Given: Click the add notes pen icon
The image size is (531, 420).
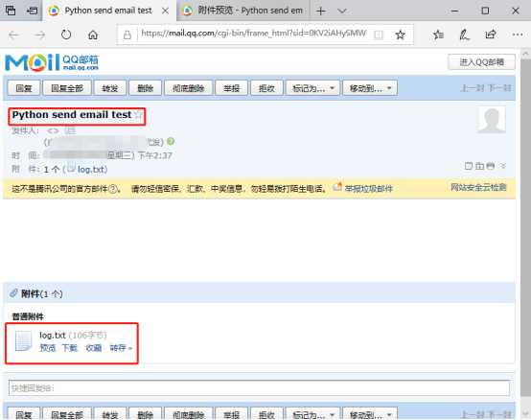Looking at the screenshot, I should [x=464, y=35].
